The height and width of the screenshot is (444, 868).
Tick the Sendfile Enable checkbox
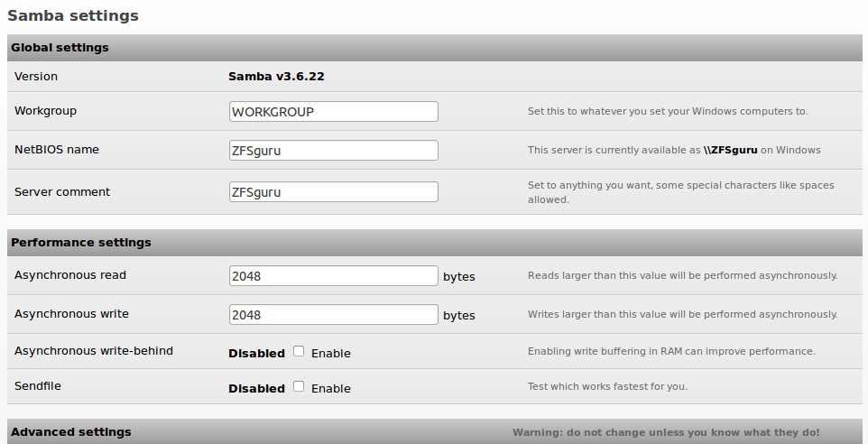coord(299,387)
